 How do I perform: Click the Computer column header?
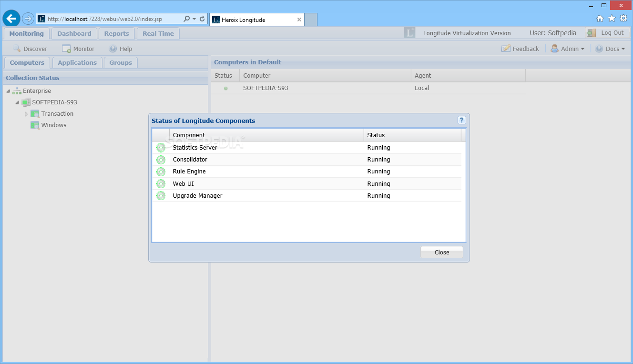pyautogui.click(x=325, y=75)
